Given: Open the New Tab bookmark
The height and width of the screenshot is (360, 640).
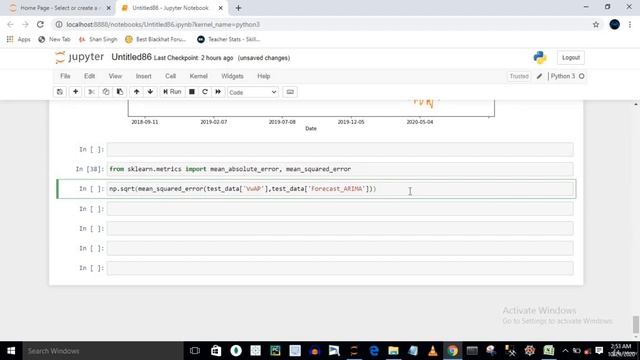Looking at the screenshot, I should coord(55,39).
